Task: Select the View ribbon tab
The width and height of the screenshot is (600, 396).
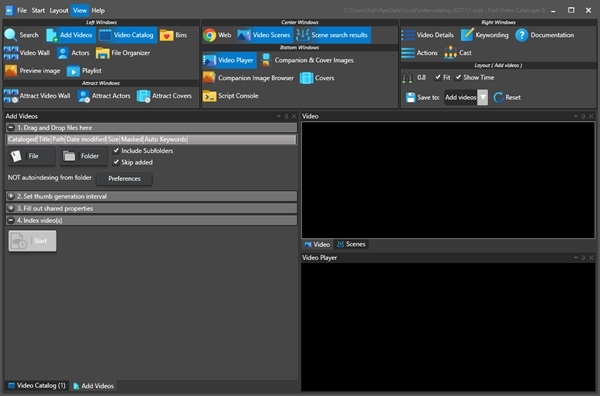Action: coord(80,11)
